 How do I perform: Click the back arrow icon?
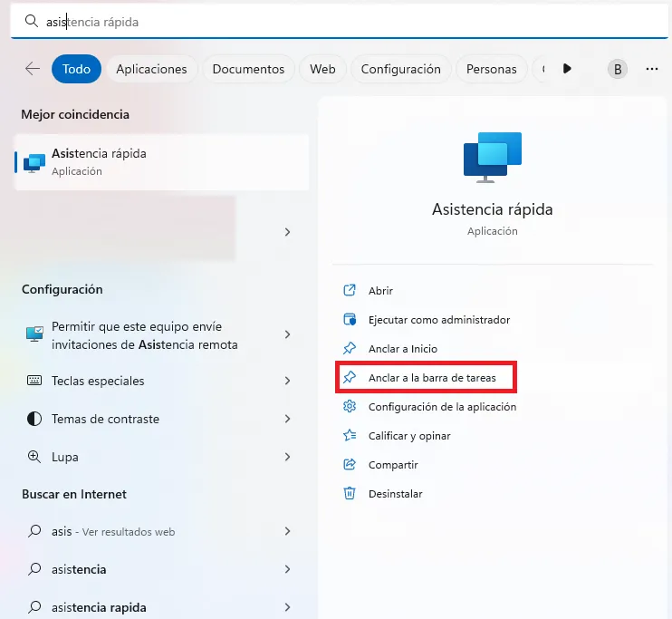(x=33, y=69)
